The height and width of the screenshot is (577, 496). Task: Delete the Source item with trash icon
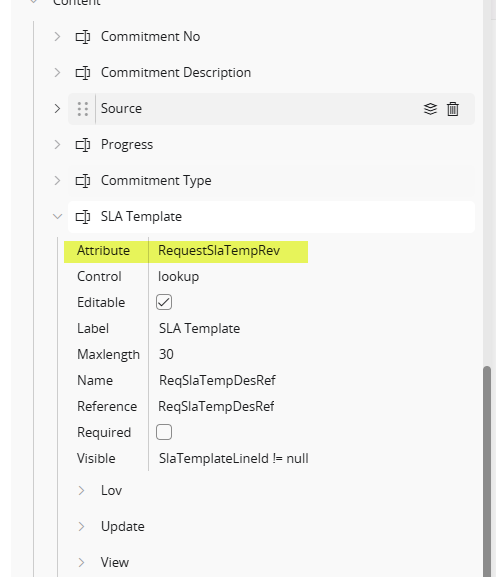pyautogui.click(x=453, y=109)
